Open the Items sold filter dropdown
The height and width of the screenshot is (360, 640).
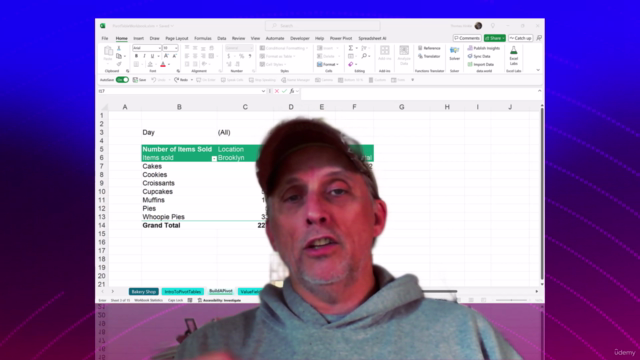coord(214,158)
